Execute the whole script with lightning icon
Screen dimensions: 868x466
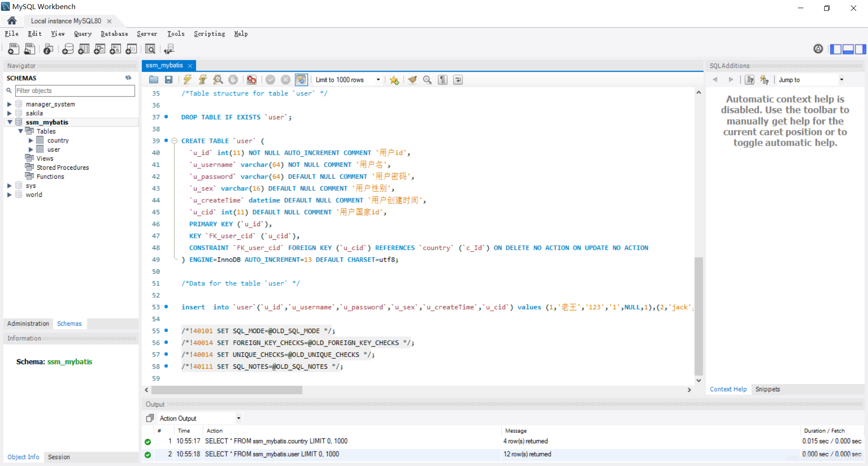click(x=188, y=80)
